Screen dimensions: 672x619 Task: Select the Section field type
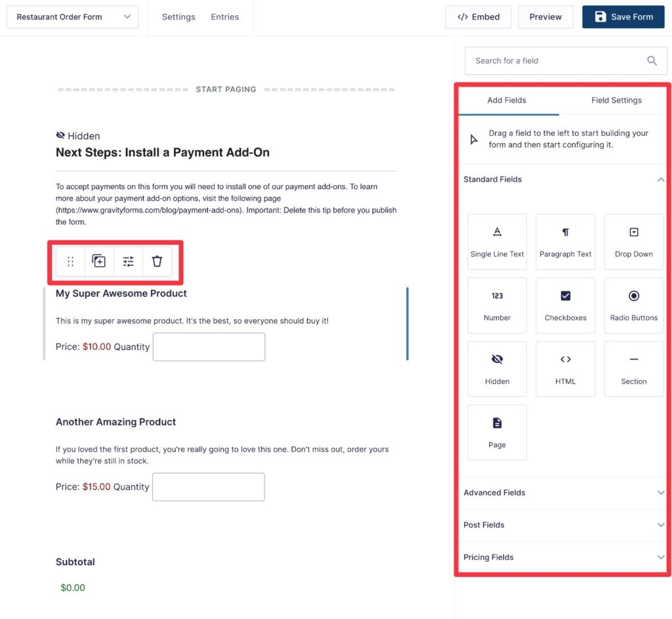click(633, 369)
